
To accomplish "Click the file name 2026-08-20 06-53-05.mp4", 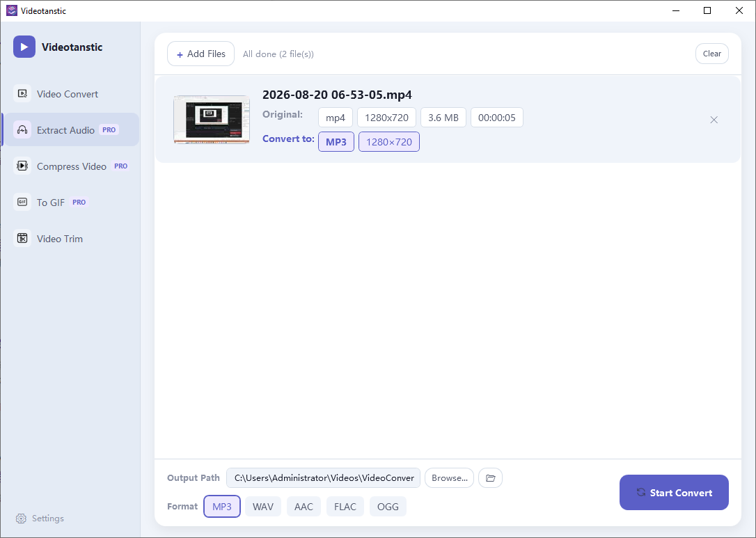I will pyautogui.click(x=337, y=95).
